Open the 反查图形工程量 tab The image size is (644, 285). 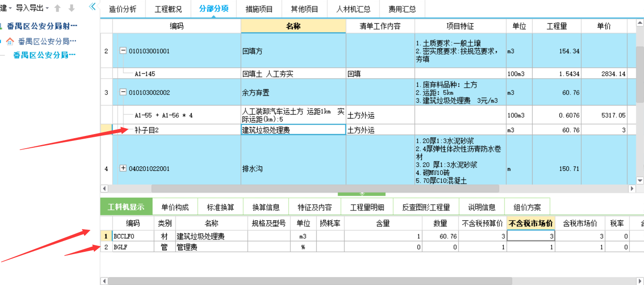426,207
